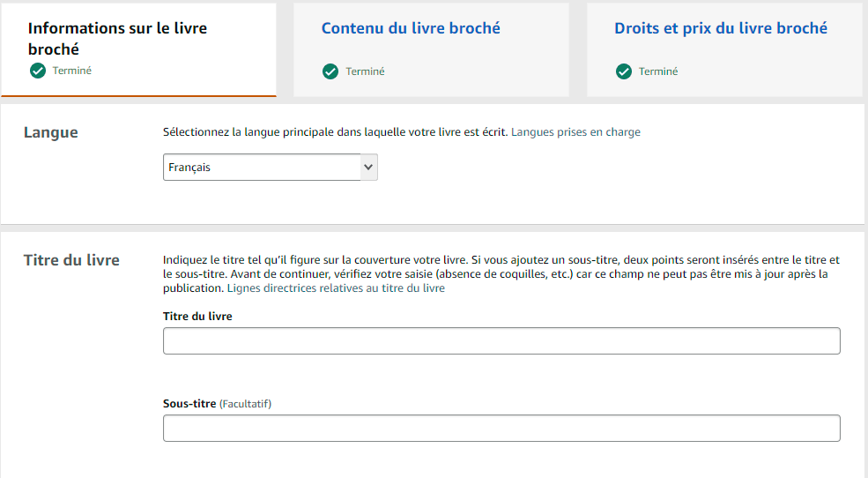Open the Langues prises en charge link

pyautogui.click(x=575, y=132)
